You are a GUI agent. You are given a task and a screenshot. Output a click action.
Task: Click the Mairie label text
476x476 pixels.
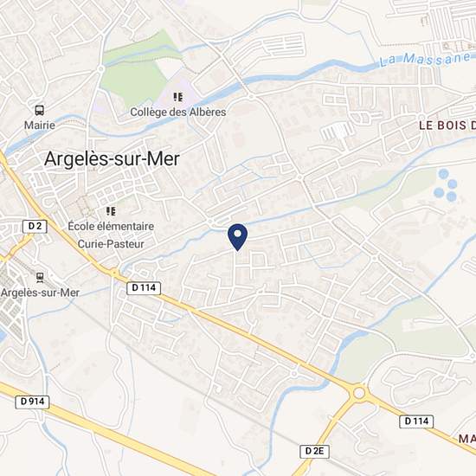click(x=40, y=125)
